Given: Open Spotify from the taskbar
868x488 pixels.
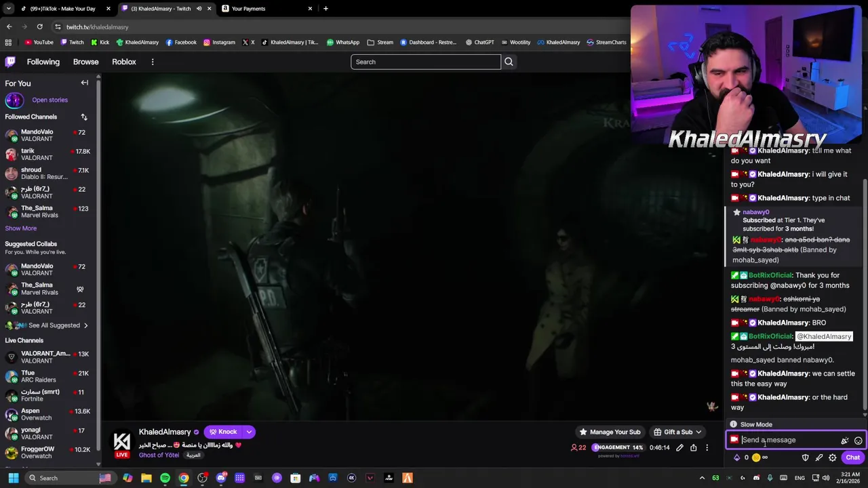Looking at the screenshot, I should point(165,478).
